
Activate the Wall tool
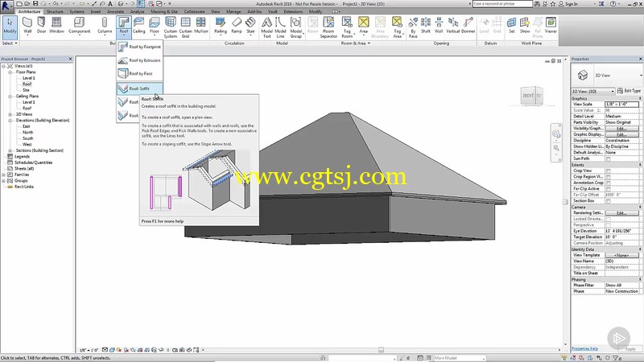click(x=27, y=26)
